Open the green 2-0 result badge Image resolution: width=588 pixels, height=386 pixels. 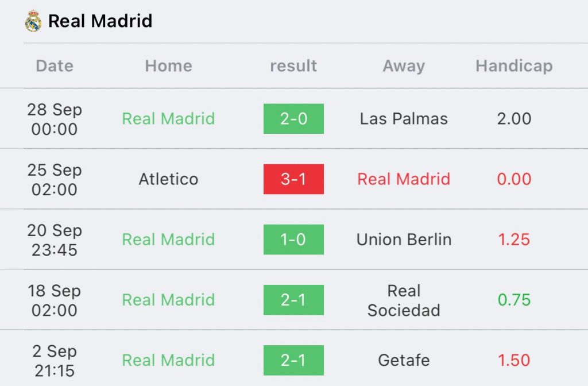293,118
